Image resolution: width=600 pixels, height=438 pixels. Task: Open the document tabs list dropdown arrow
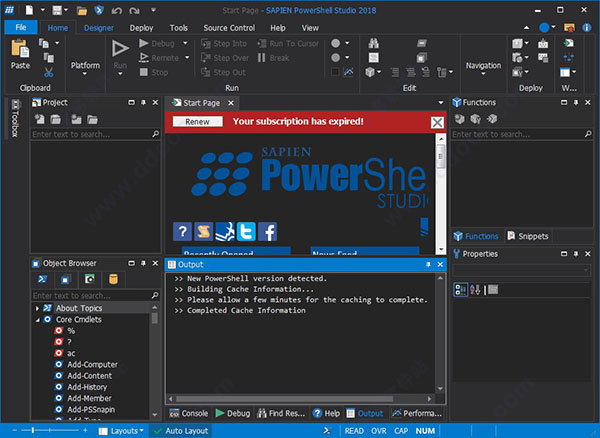pos(440,103)
